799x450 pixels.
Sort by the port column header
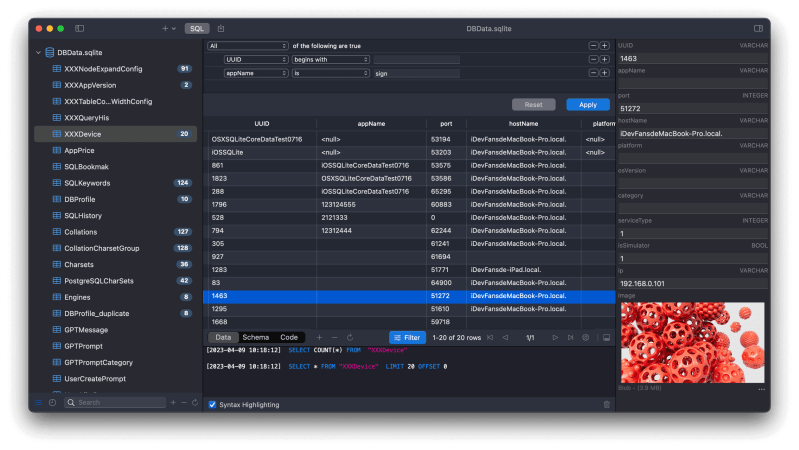pos(446,124)
